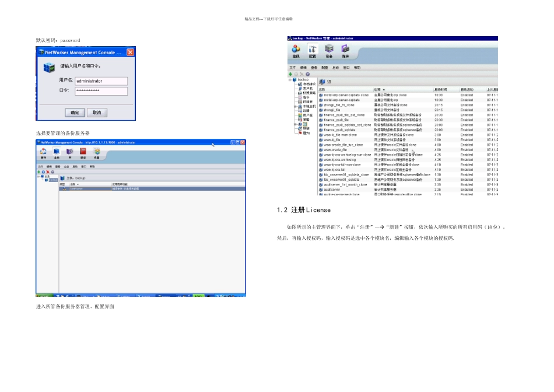The width and height of the screenshot is (554, 392).
Task: Open 帮助 menu in backup window
Action: pyautogui.click(x=357, y=68)
